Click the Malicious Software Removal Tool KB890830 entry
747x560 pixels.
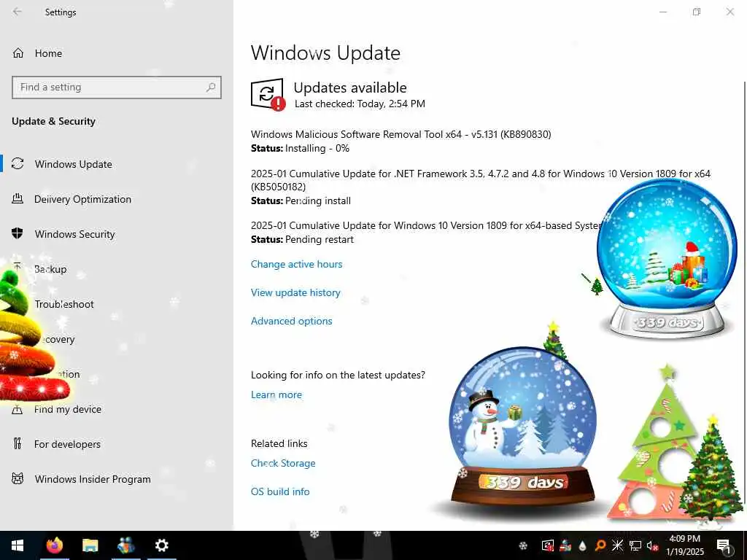(x=400, y=134)
